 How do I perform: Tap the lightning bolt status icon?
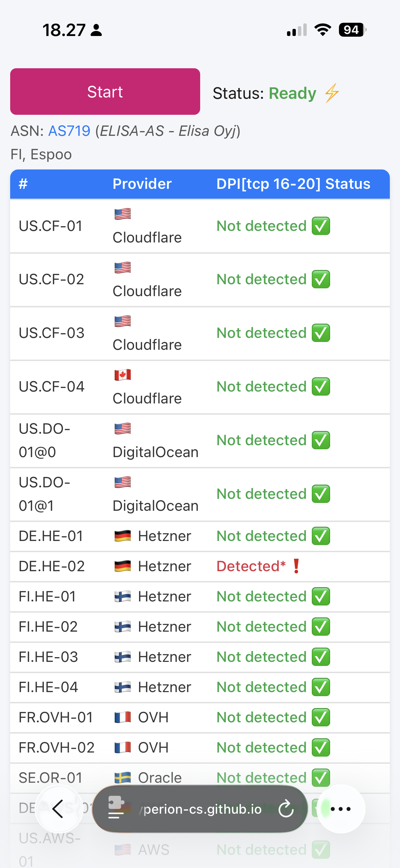click(x=332, y=93)
